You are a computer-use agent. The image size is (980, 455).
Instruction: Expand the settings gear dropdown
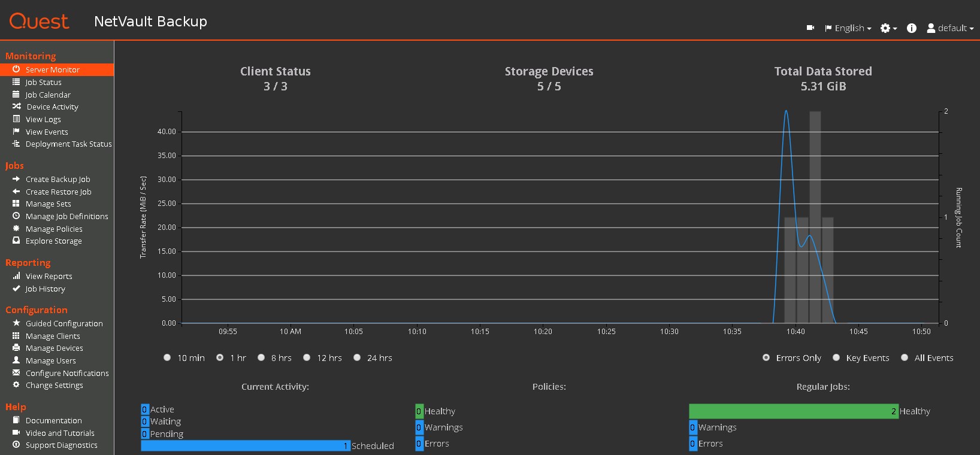click(x=888, y=28)
